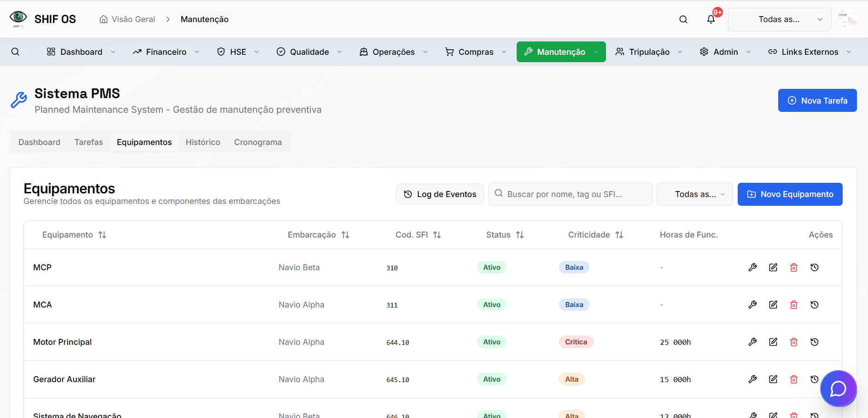This screenshot has width=868, height=418.
Task: Click the edit pencil icon on the MCA row
Action: 773,304
